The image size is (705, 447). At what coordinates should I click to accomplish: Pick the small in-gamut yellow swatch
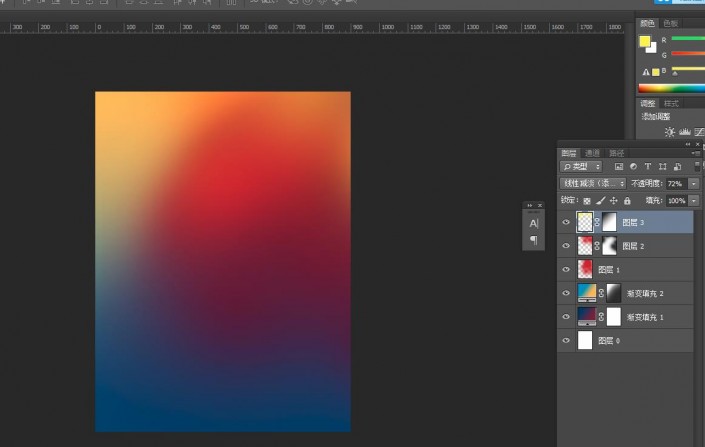[656, 72]
